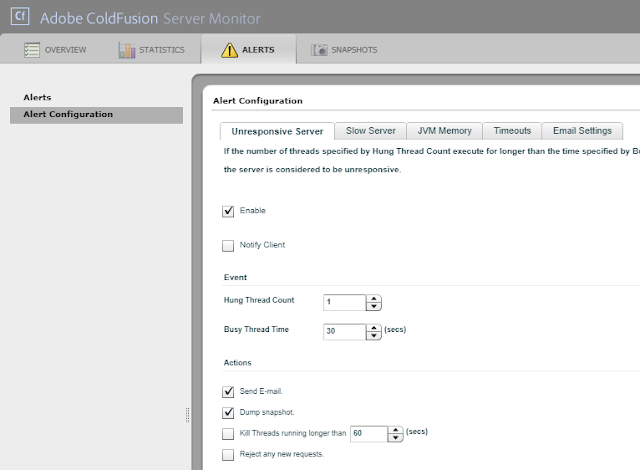Image resolution: width=640 pixels, height=470 pixels.
Task: Click the ColdFusion Cf logo icon
Action: coord(18,17)
